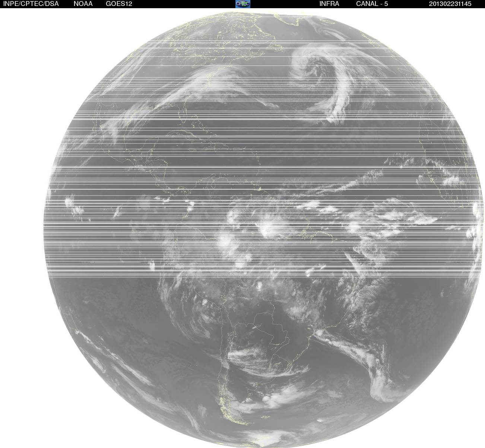Select the timestamp 201302231145

pyautogui.click(x=450, y=4)
